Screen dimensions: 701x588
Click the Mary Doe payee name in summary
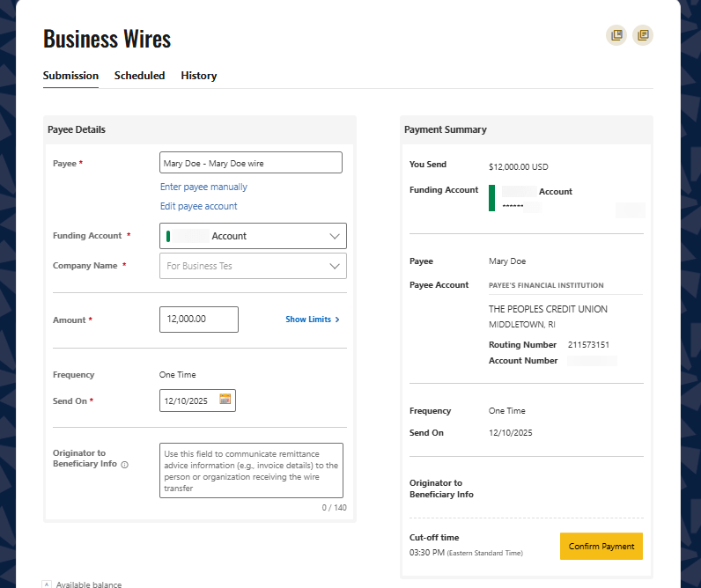[x=507, y=261]
